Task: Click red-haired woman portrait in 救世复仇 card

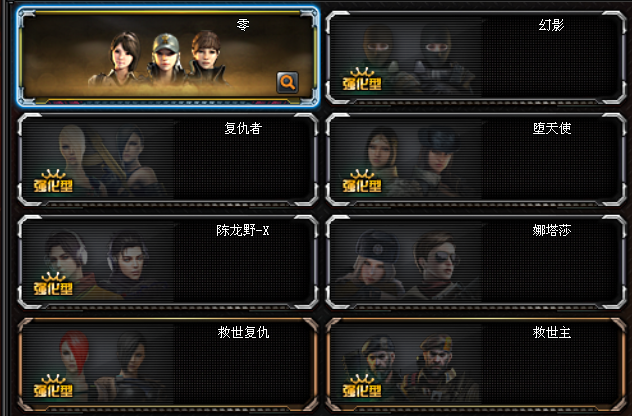Action: coord(75,361)
